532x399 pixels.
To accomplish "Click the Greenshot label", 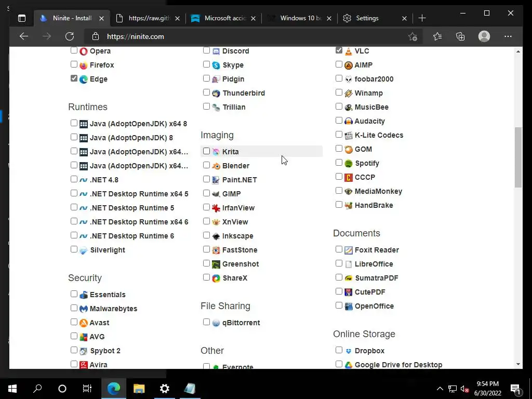I will pos(241,264).
